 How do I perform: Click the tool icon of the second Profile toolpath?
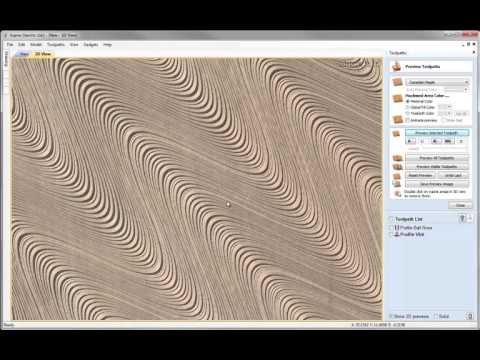(397, 234)
